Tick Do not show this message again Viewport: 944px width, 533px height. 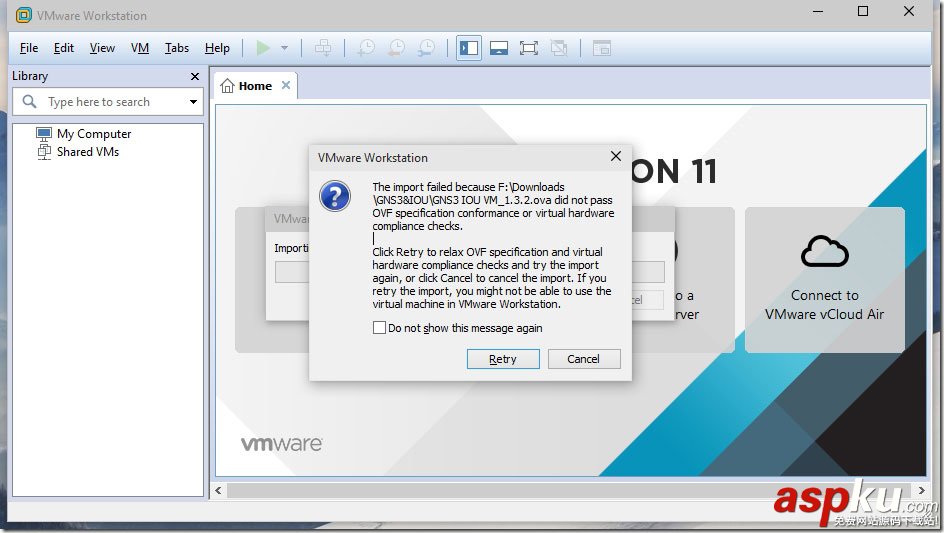(x=379, y=328)
